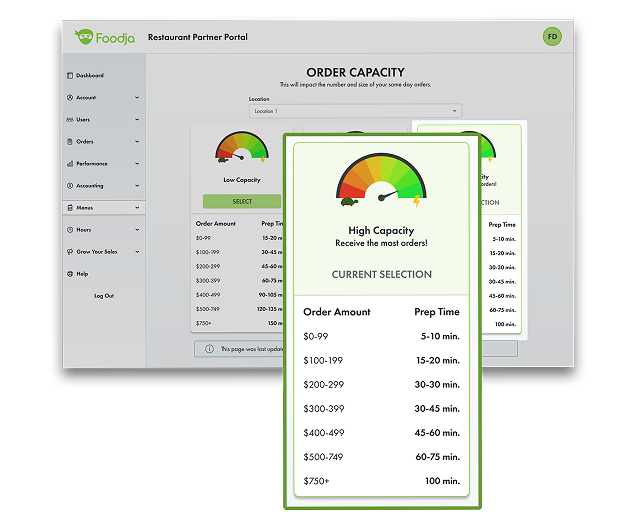Click the Users sidebar icon
The image size is (642, 529).
click(70, 120)
